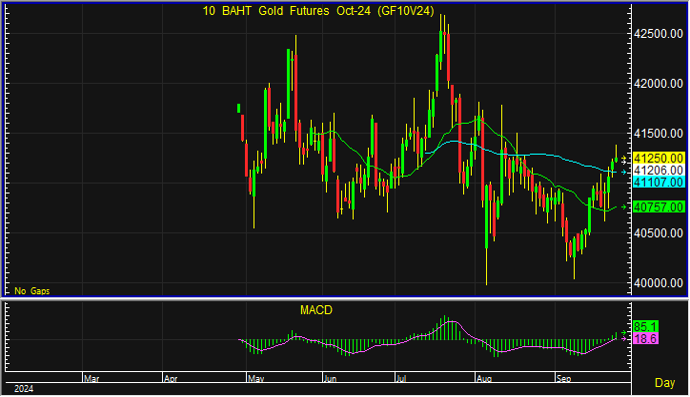This screenshot has width=690, height=397.
Task: Select the magenta 18.6 MACD signal label
Action: tap(646, 338)
